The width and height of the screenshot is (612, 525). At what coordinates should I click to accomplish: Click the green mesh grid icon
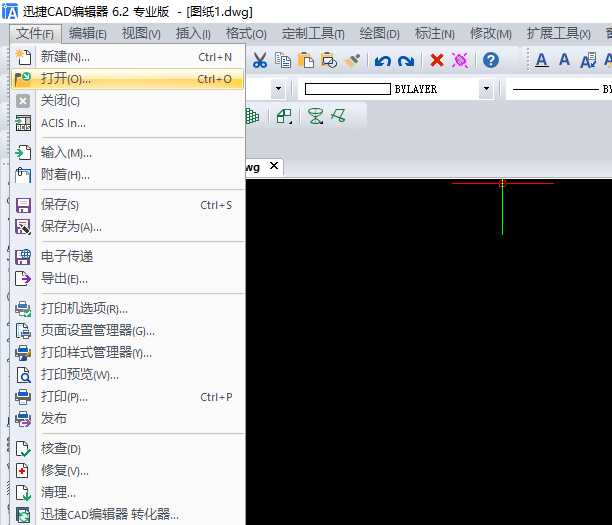[253, 116]
